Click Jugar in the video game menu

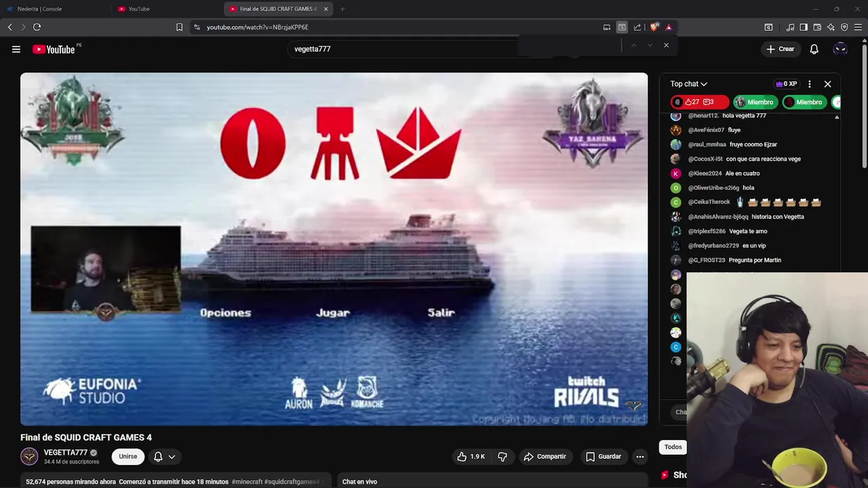(x=333, y=312)
